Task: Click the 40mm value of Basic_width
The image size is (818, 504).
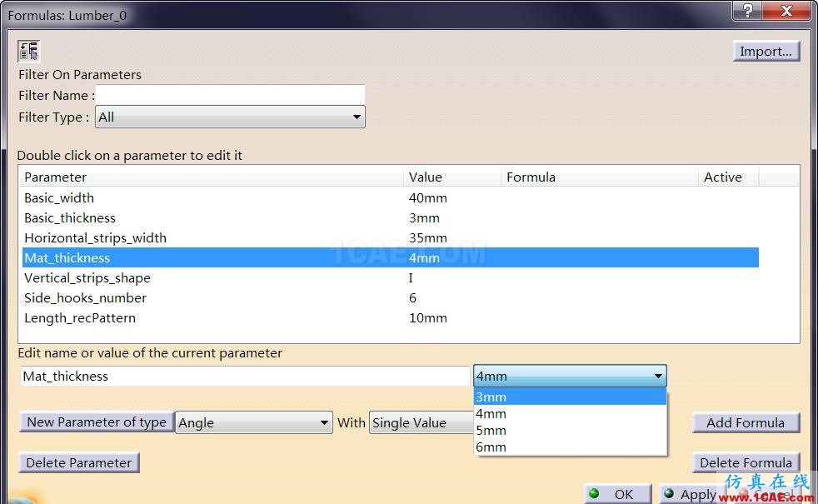Action: [x=428, y=197]
